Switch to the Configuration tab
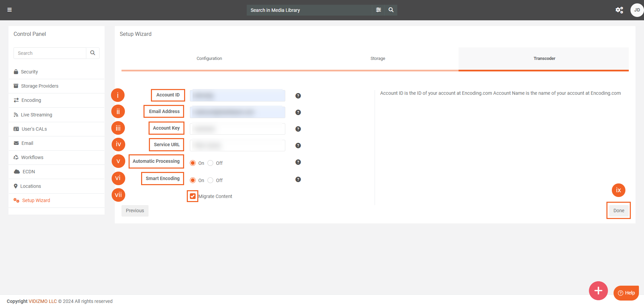The image size is (644, 308). (209, 59)
